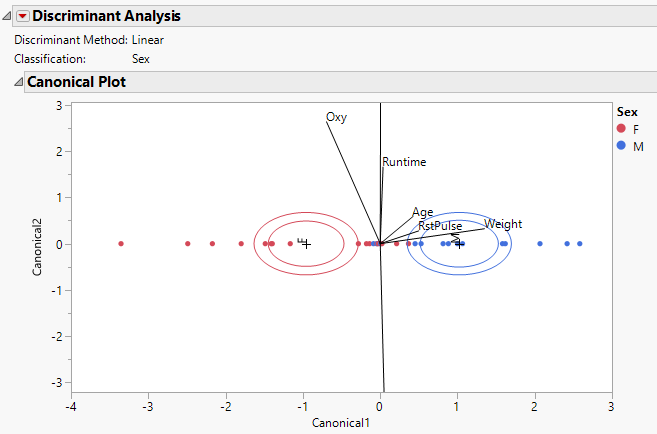Image resolution: width=657 pixels, height=434 pixels.
Task: Collapse the Discriminant Analysis outline triangle
Action: click(x=7, y=15)
